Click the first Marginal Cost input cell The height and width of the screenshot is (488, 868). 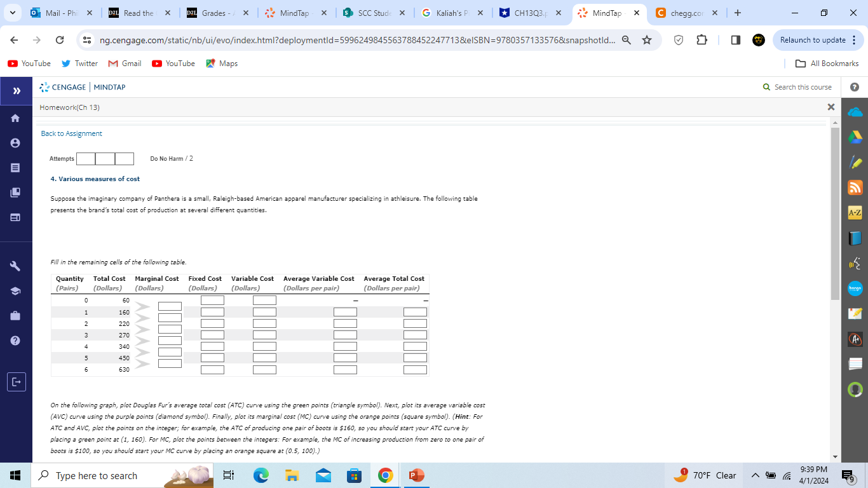click(x=169, y=306)
